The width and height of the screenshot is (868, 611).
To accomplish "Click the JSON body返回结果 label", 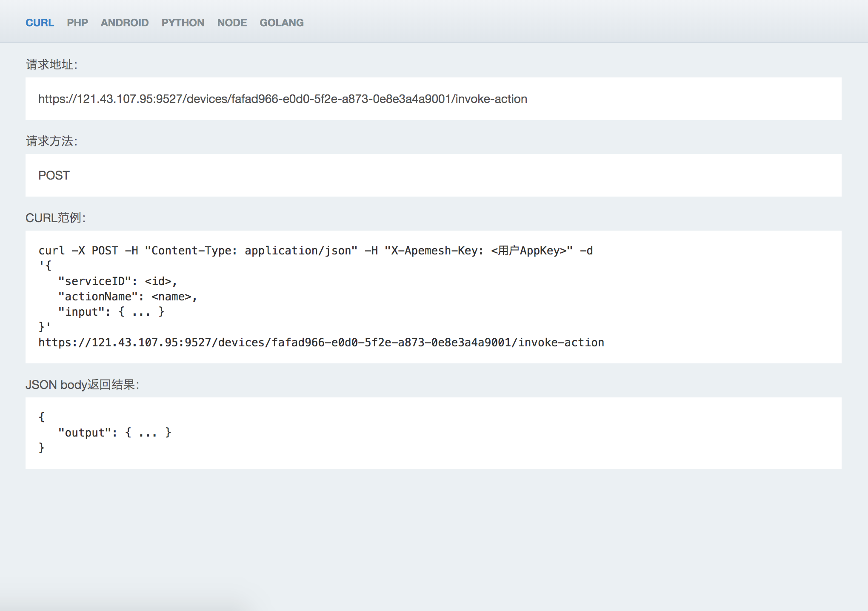I will point(83,385).
